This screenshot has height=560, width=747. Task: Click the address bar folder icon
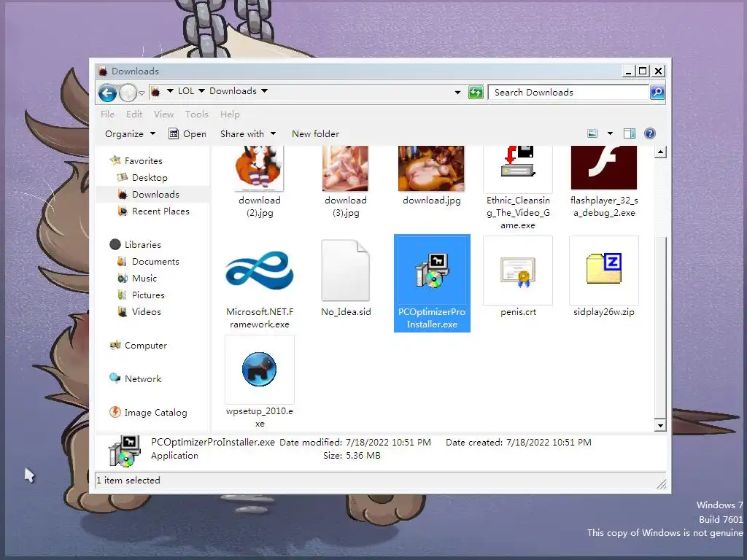point(155,91)
